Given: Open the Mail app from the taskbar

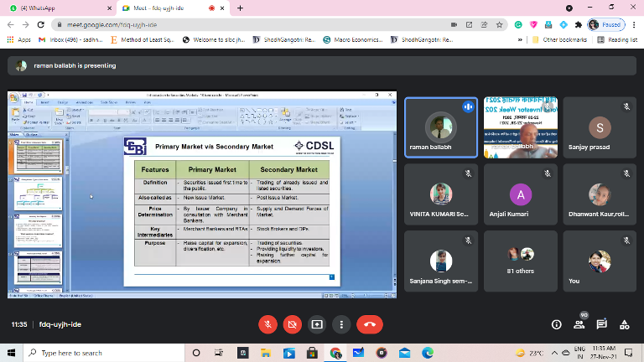Looking at the screenshot, I should click(x=404, y=353).
